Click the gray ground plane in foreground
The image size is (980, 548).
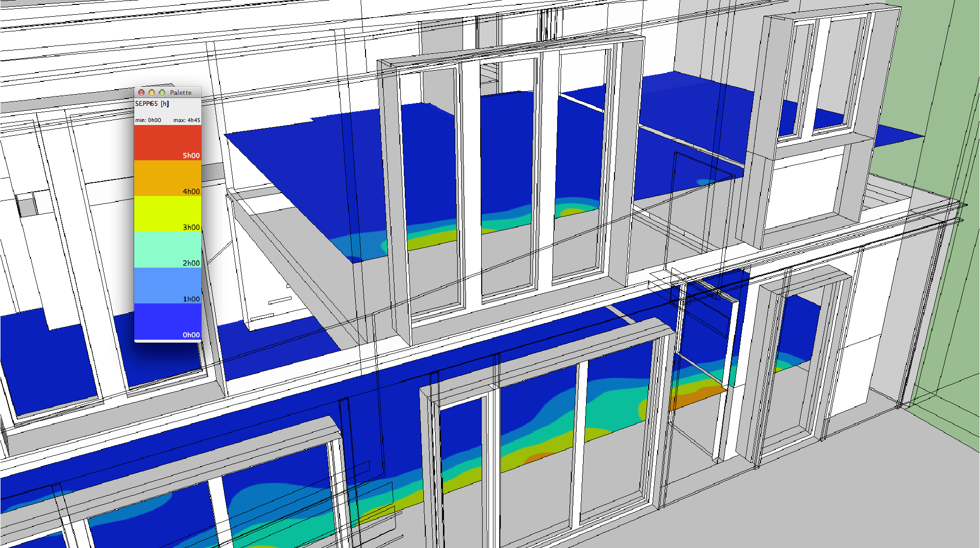[833, 495]
